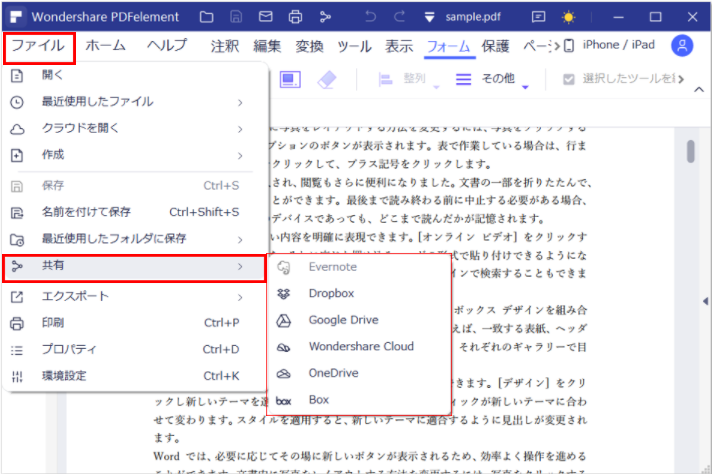The image size is (712, 474).
Task: Open プロパティ menu item
Action: coord(134,350)
